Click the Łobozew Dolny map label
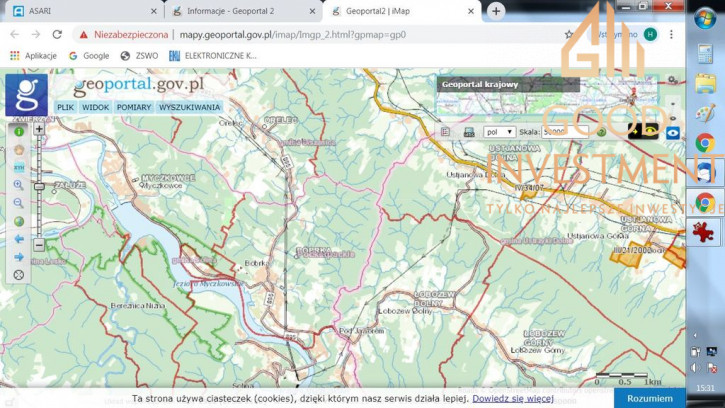Image resolution: width=725 pixels, height=408 pixels. tap(405, 311)
